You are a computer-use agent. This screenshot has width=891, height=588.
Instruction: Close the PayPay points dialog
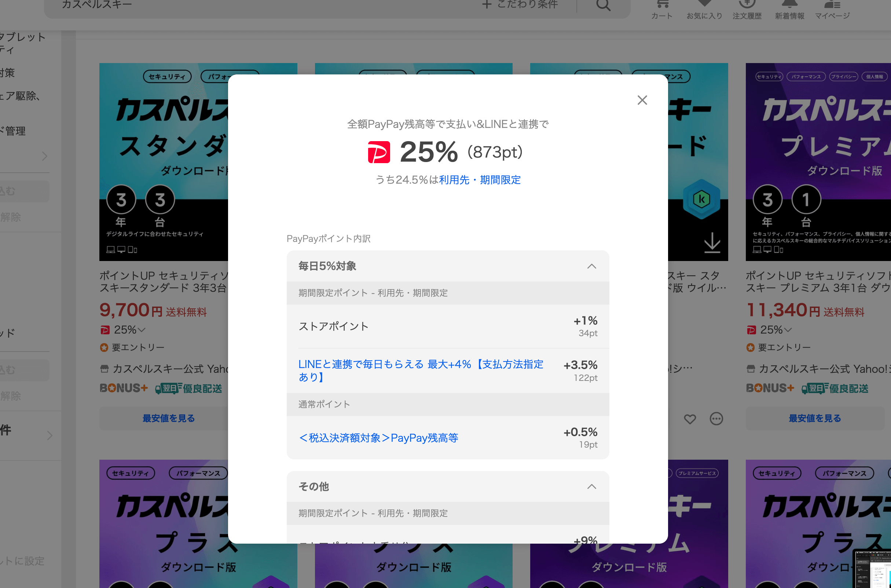click(x=642, y=100)
